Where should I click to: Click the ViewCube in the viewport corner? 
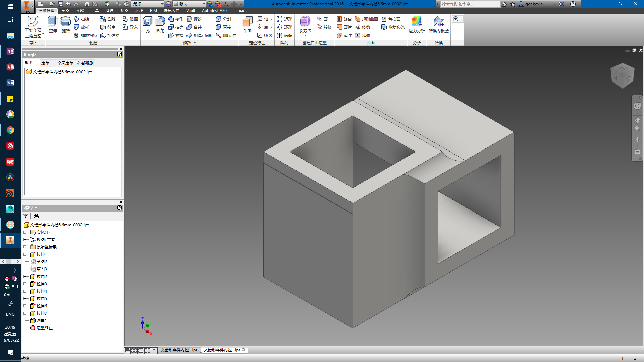(x=623, y=76)
